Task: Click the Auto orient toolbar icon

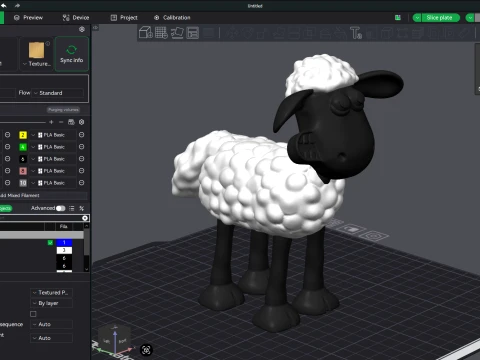Action: click(177, 33)
